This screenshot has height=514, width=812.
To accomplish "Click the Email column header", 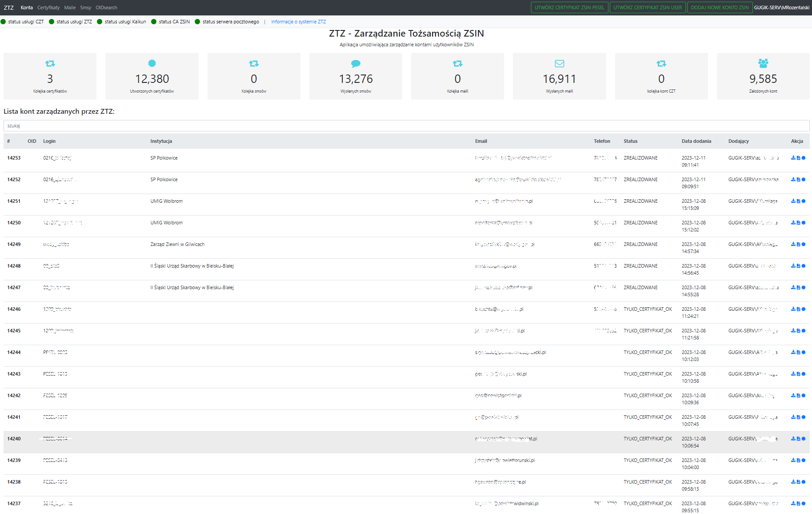I will [481, 141].
